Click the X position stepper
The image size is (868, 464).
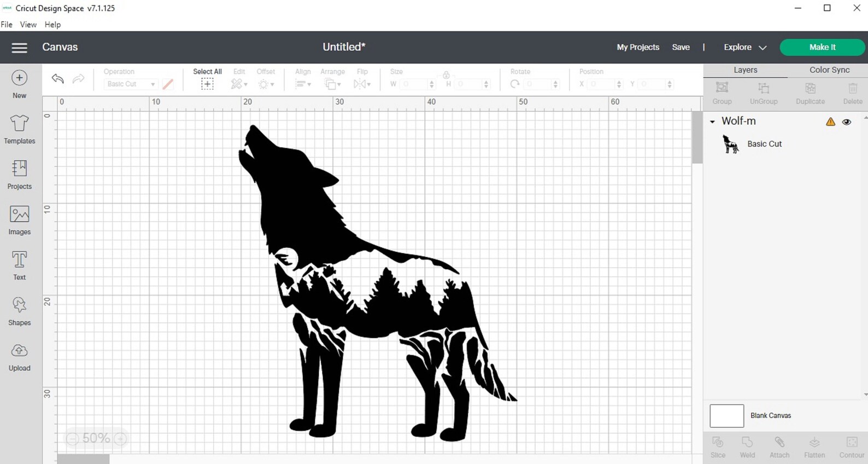(619, 84)
